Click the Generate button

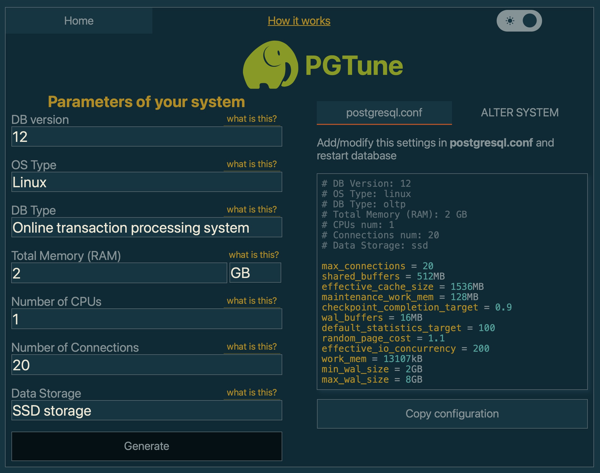pos(147,446)
